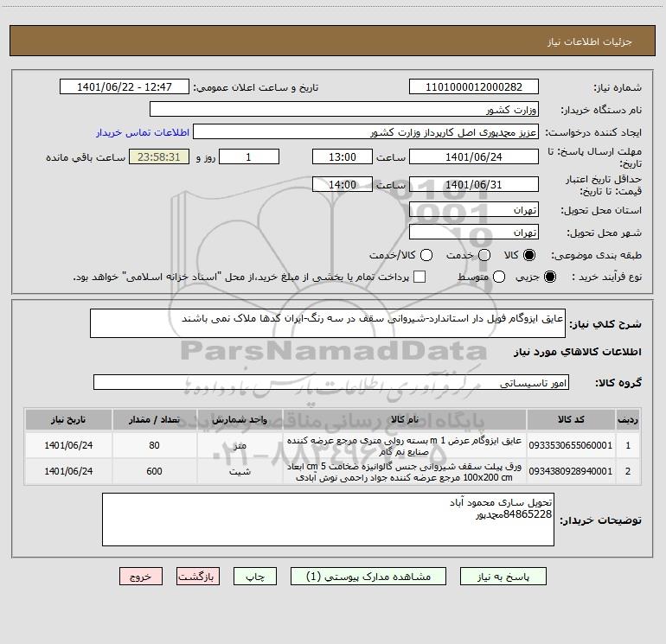Click product code 0934380928940001
Screen dimensions: 666x644
[x=571, y=471]
